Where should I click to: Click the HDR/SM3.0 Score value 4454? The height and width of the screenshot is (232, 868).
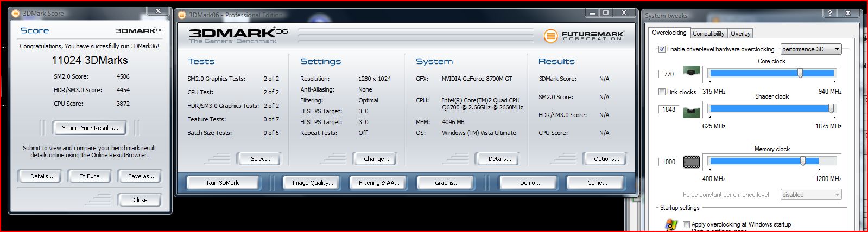(x=123, y=90)
